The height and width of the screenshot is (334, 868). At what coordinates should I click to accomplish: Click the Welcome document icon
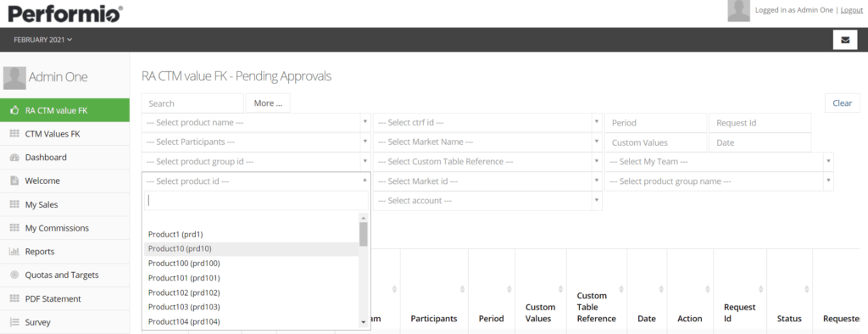click(15, 181)
